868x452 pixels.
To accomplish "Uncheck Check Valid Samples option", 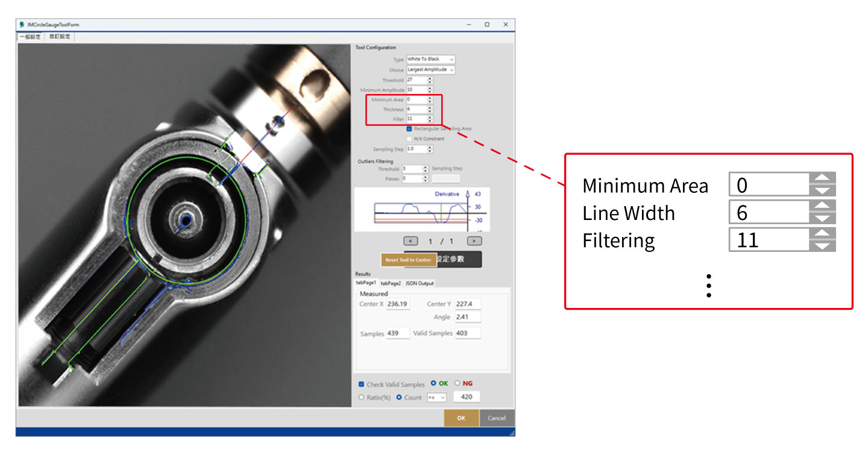I will (361, 385).
